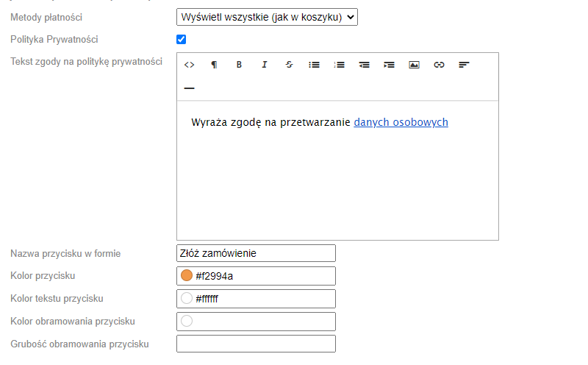Open the paragraph format icon
Screen dimensions: 588x365
click(214, 65)
